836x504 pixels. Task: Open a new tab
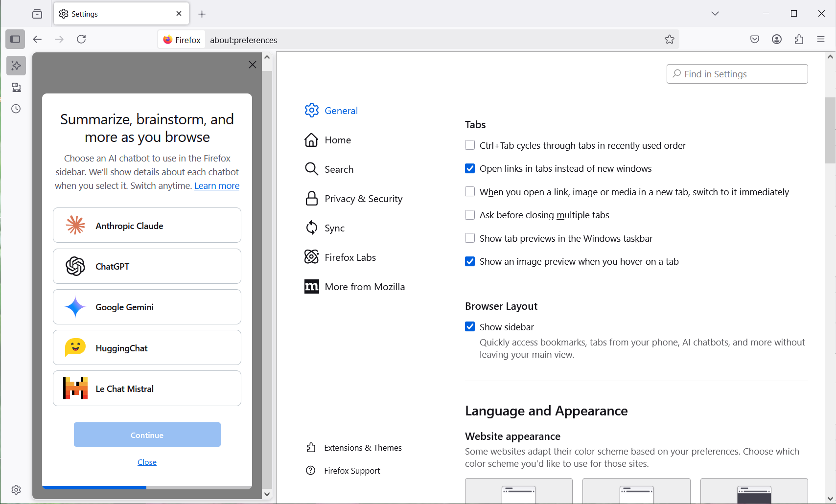tap(202, 14)
